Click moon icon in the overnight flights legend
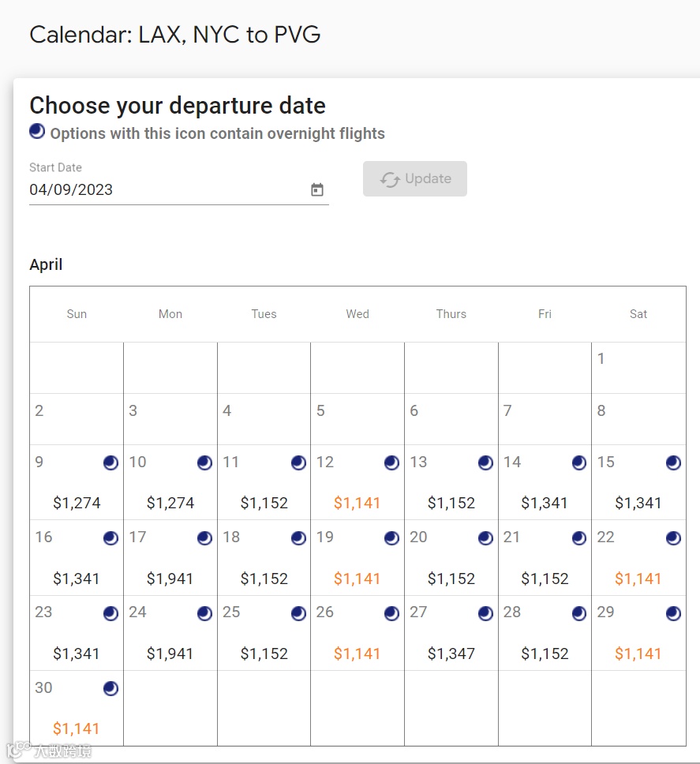Screen dimensions: 700x764 click(x=37, y=131)
